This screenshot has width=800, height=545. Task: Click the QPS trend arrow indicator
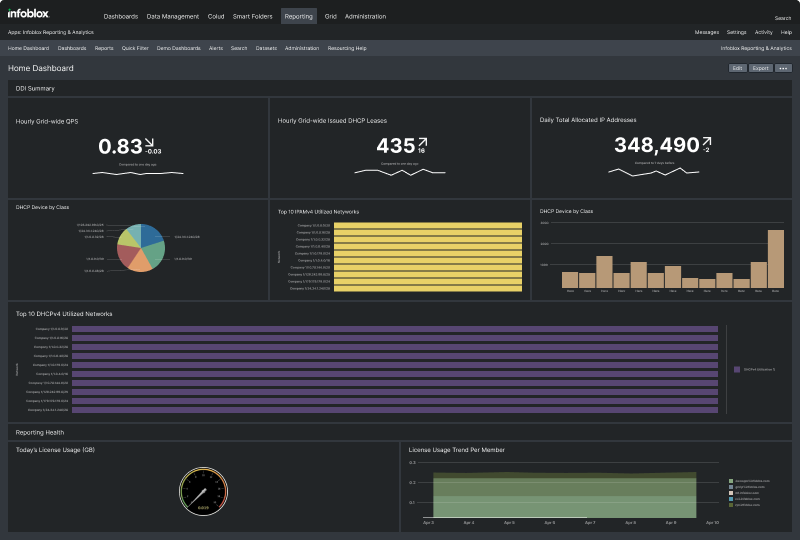(150, 143)
